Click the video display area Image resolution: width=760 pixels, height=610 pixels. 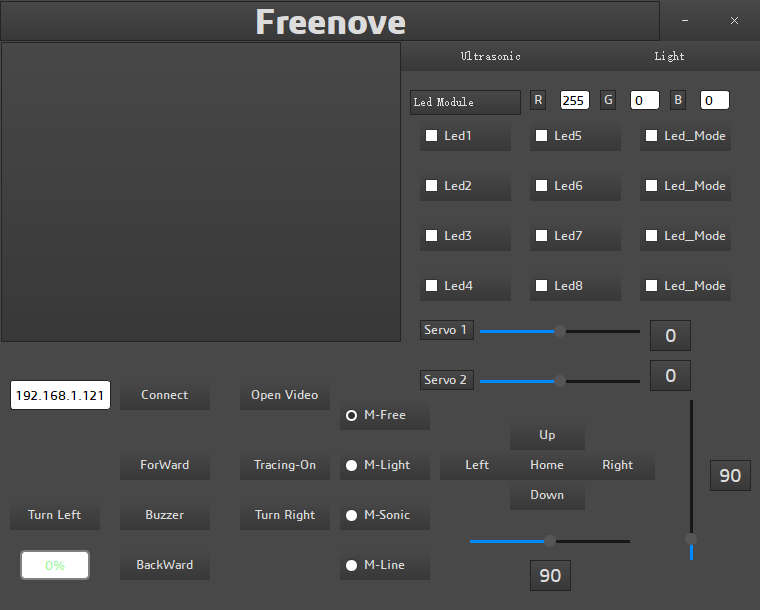201,192
